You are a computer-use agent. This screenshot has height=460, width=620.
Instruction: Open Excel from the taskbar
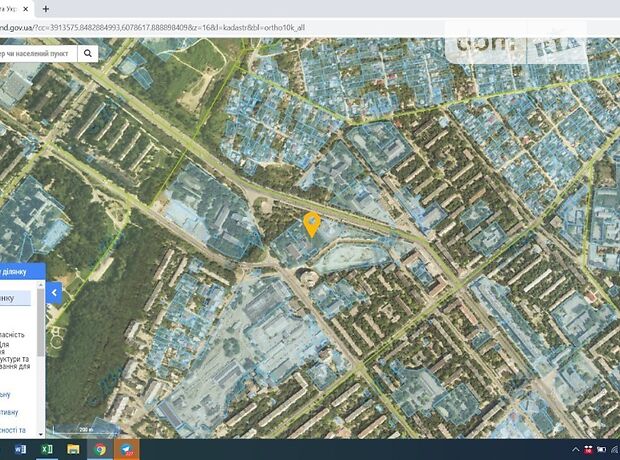click(47, 449)
